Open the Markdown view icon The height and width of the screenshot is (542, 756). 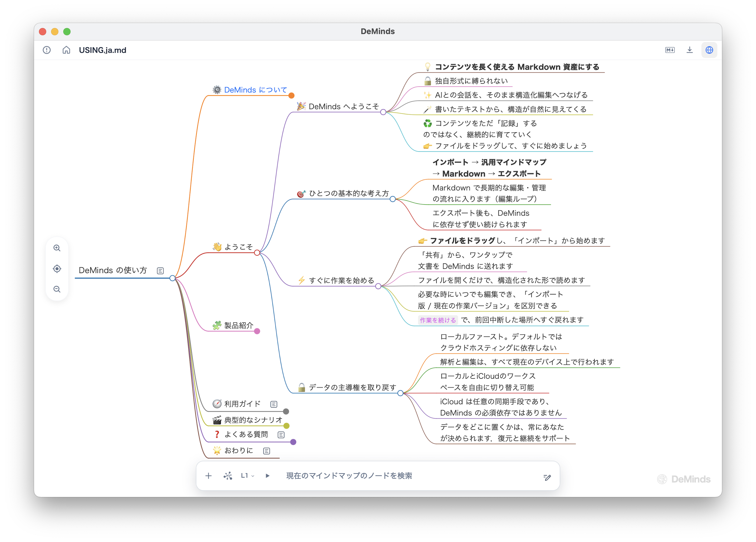pyautogui.click(x=670, y=50)
